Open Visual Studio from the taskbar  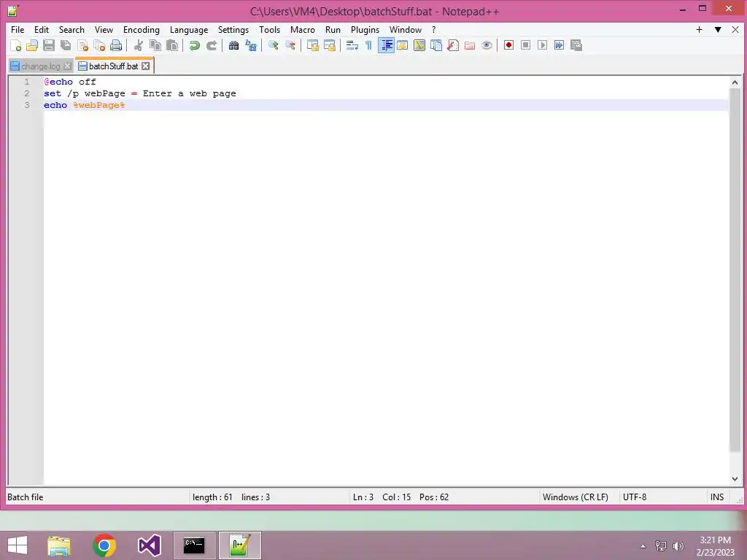(149, 545)
